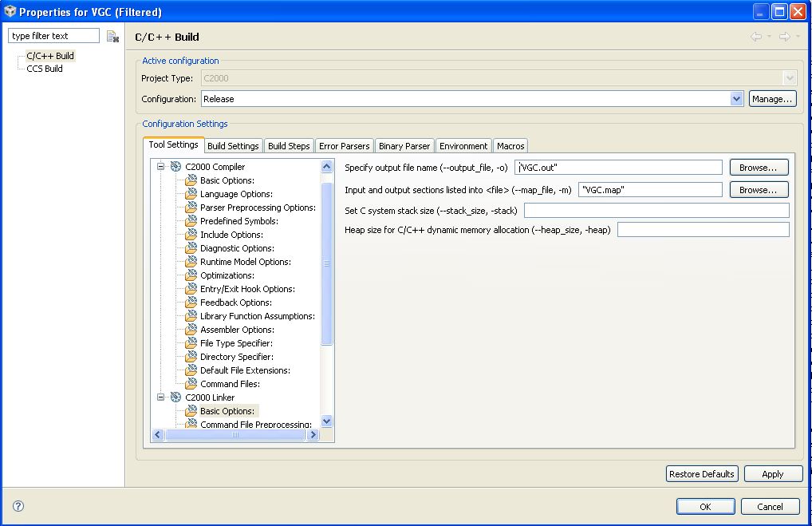Open Include Options in the compiler tree
The image size is (812, 526).
coord(191,235)
